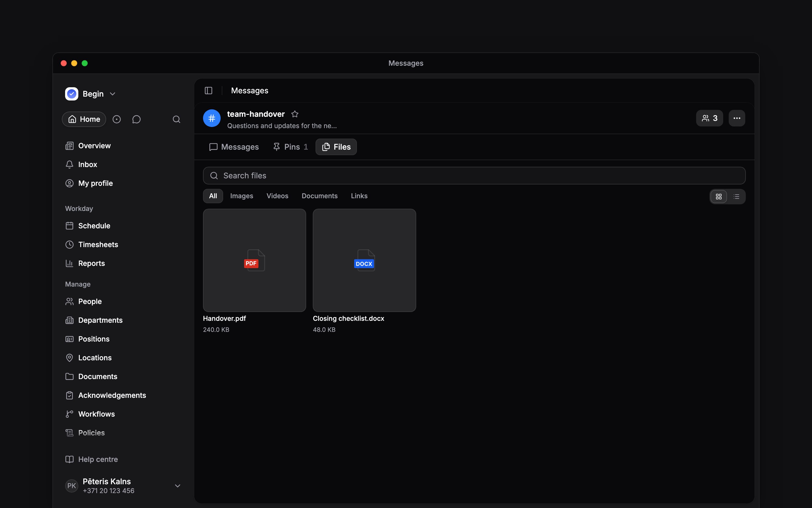Click the My profile person icon
Screen dimensions: 812x508
pos(70,183)
